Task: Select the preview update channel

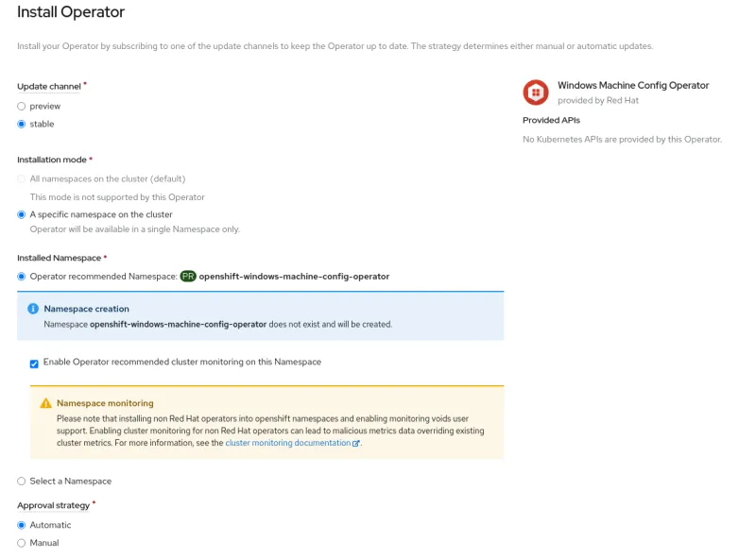Action: pos(22,106)
